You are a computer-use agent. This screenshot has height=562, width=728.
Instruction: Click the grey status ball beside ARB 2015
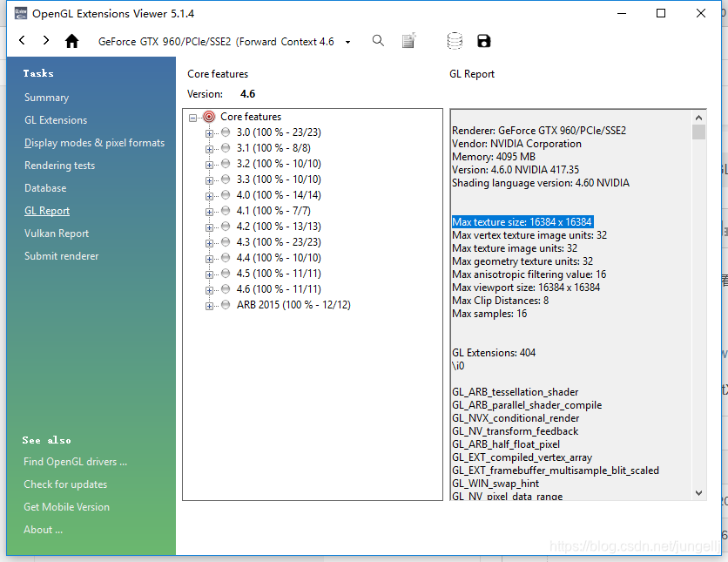226,305
